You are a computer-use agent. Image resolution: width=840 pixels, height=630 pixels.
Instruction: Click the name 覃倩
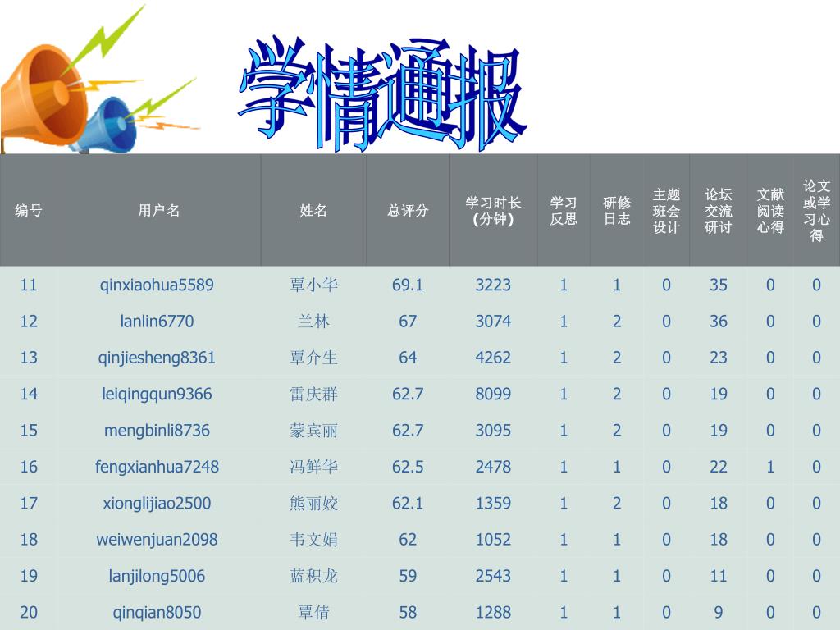click(313, 613)
